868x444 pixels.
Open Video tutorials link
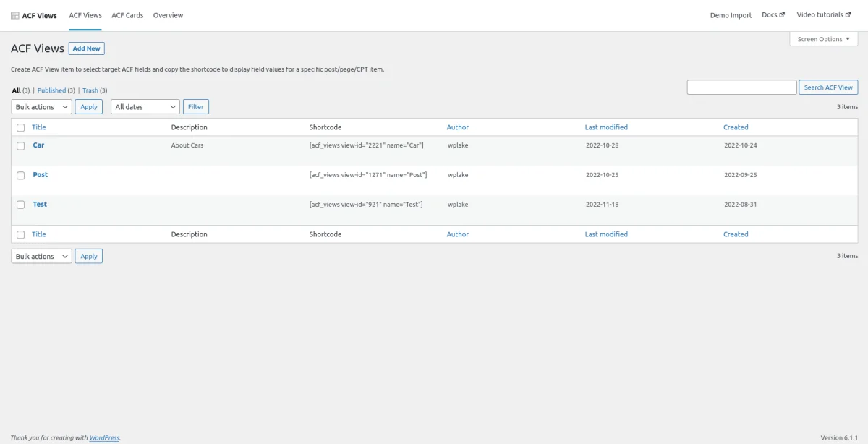825,15
